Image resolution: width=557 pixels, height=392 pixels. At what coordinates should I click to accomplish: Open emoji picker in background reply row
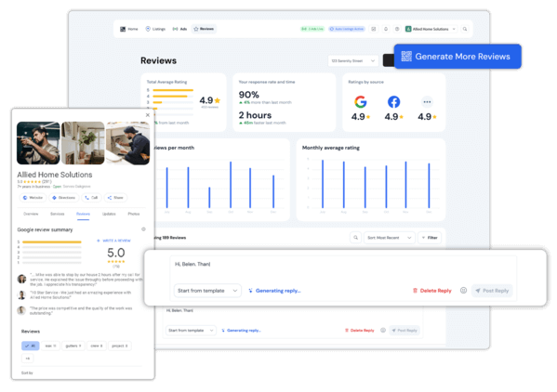383,330
